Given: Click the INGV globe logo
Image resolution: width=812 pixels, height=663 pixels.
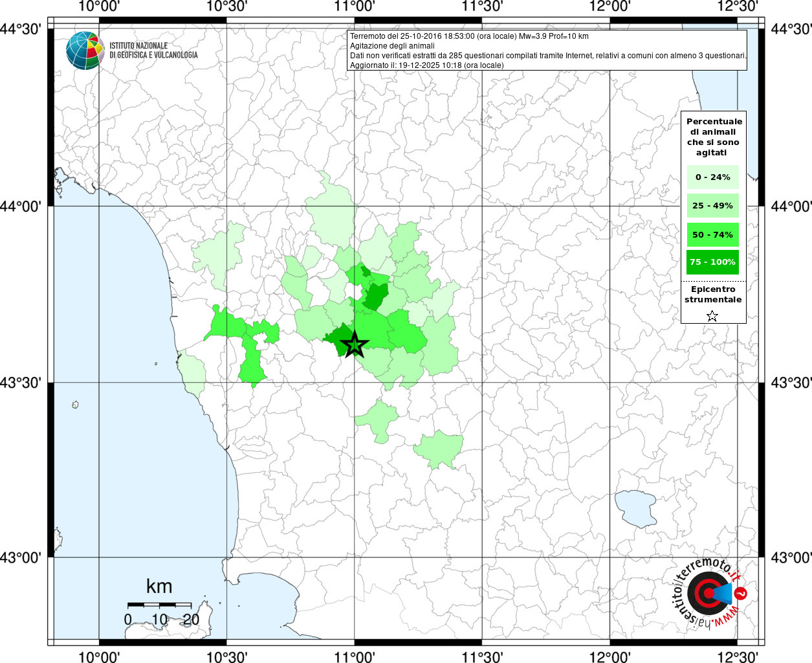Looking at the screenshot, I should (85, 51).
